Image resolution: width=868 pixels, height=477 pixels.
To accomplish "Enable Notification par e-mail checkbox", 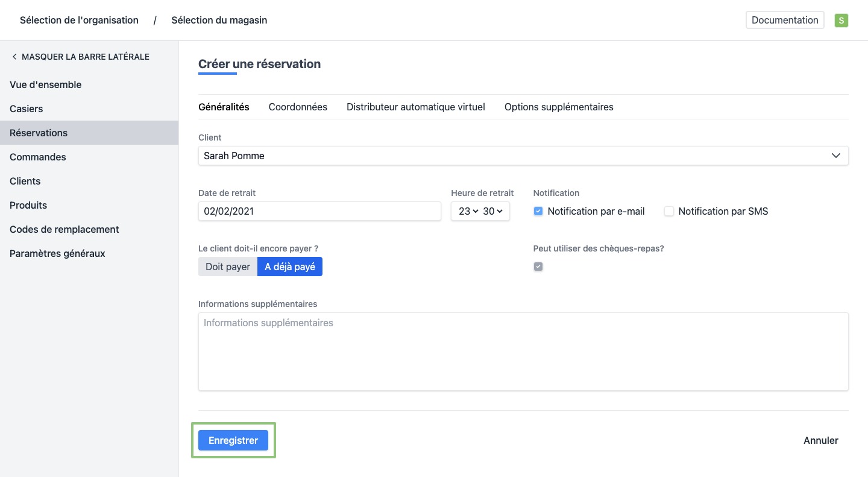I will tap(538, 211).
